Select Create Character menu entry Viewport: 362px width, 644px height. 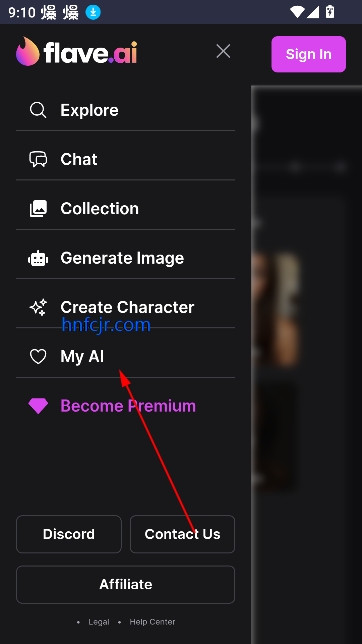coord(125,307)
